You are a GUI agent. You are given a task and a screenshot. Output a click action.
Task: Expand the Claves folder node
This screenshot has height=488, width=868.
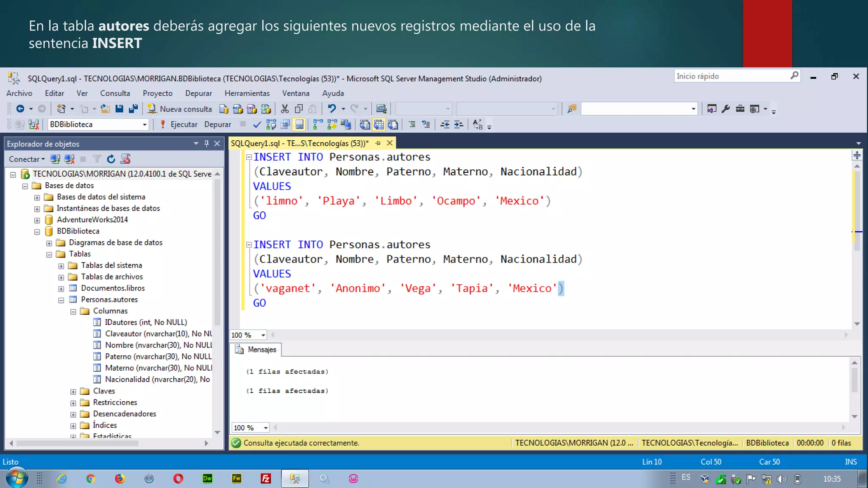73,391
